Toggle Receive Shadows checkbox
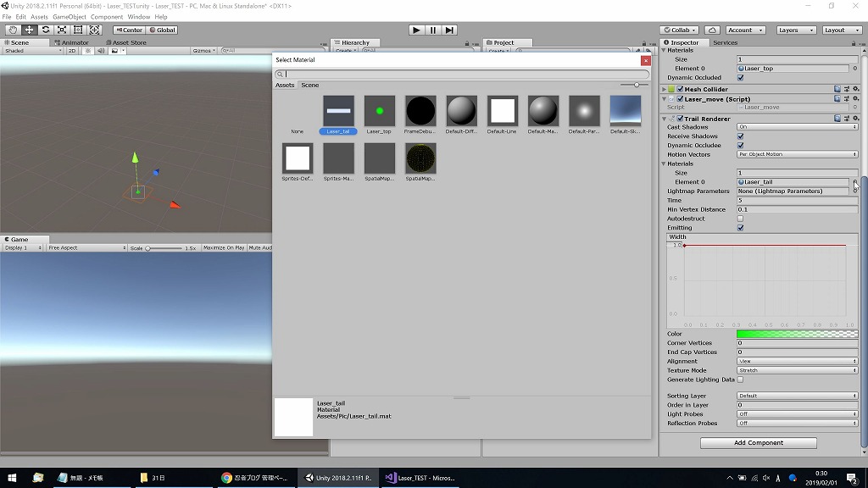 click(x=740, y=136)
